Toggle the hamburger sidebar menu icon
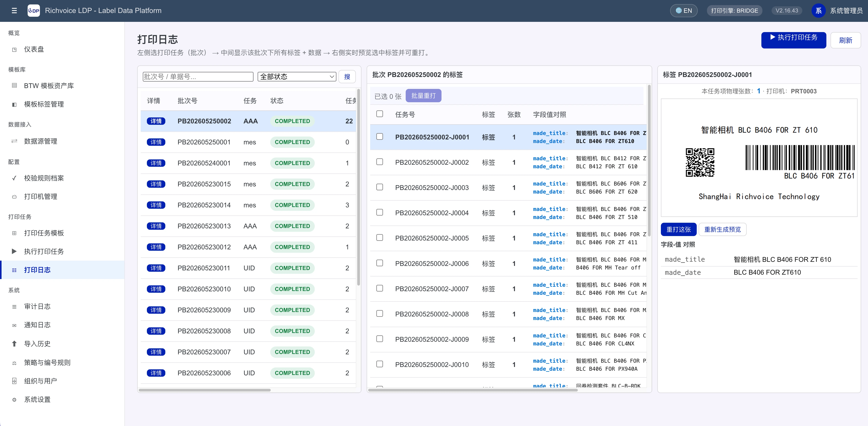This screenshot has width=868, height=426. tap(14, 11)
